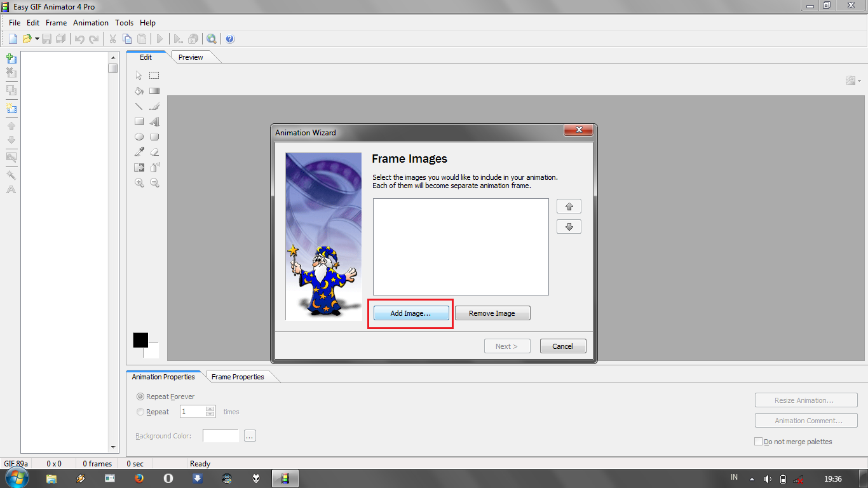Click the Create new blank frame star icon
The width and height of the screenshot is (868, 488).
point(11,108)
